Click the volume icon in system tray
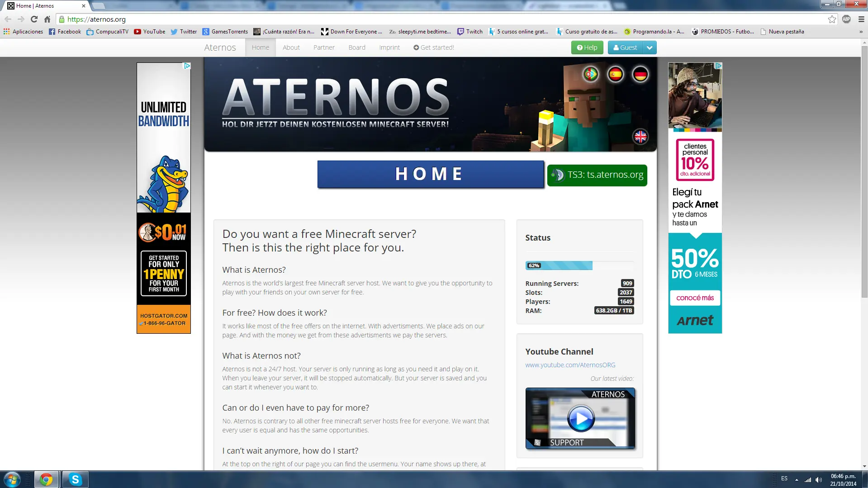The width and height of the screenshot is (868, 488). [x=818, y=480]
